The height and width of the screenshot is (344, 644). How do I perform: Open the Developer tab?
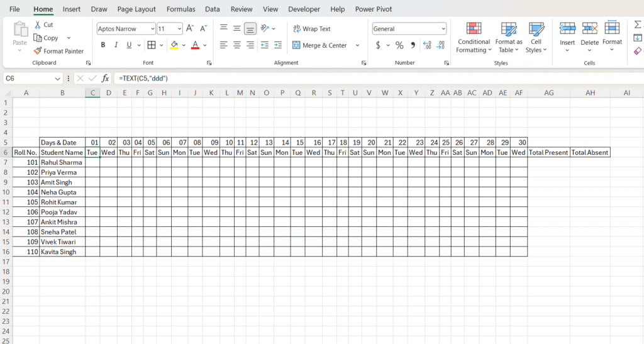coord(304,9)
